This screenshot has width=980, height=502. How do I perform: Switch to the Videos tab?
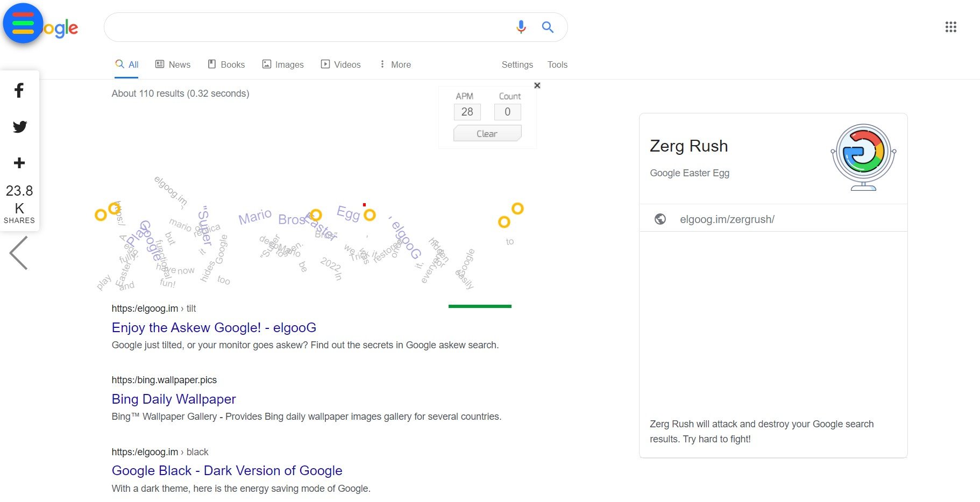pyautogui.click(x=340, y=64)
